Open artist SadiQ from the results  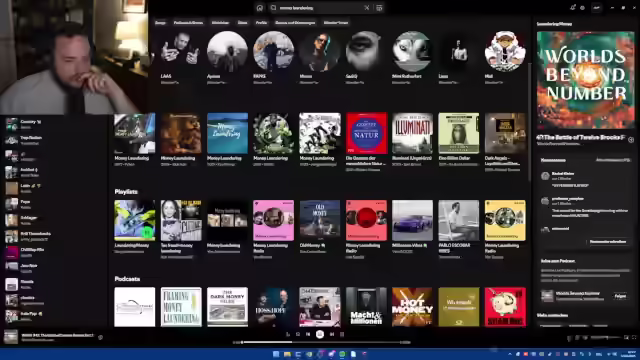[x=366, y=51]
